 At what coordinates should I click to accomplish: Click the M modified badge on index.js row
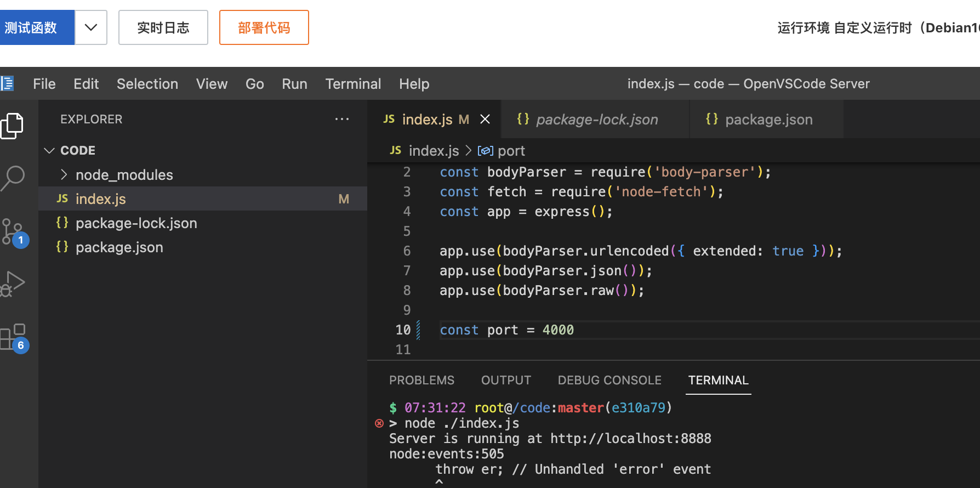point(344,198)
